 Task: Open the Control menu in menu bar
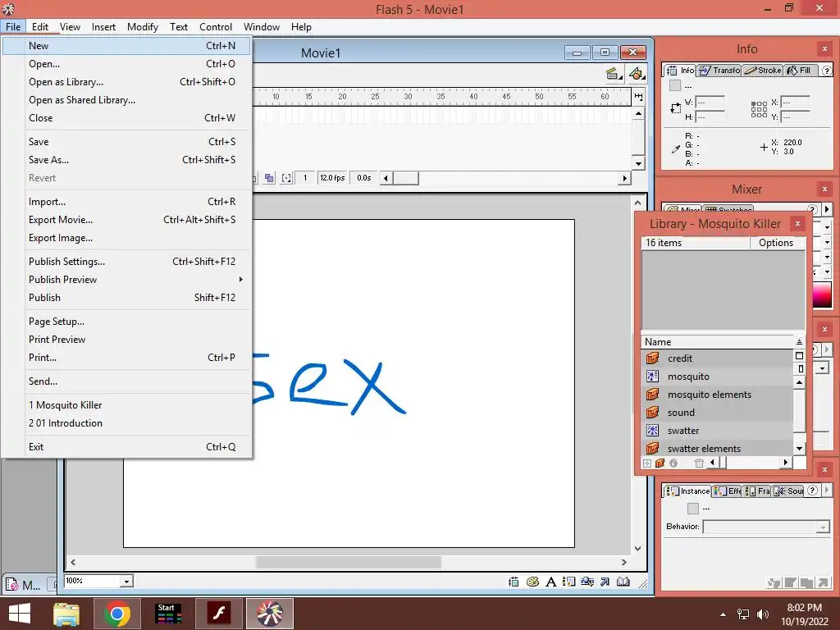216,27
